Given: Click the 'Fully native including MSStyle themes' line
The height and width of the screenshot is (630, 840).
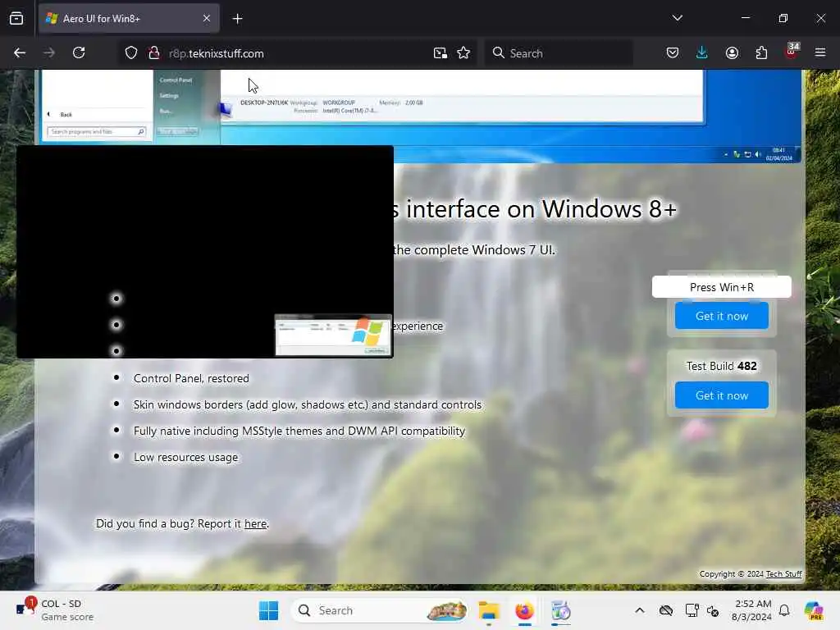Looking at the screenshot, I should (299, 431).
